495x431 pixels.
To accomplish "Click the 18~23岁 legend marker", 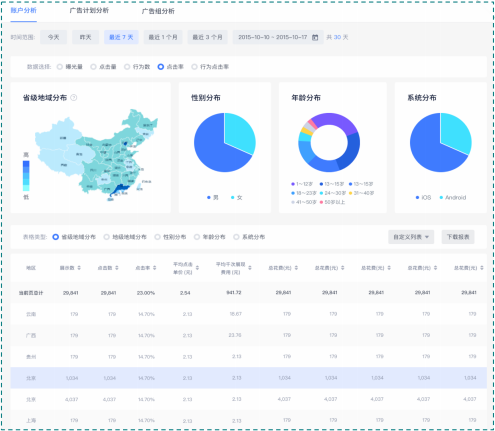I will tap(293, 193).
